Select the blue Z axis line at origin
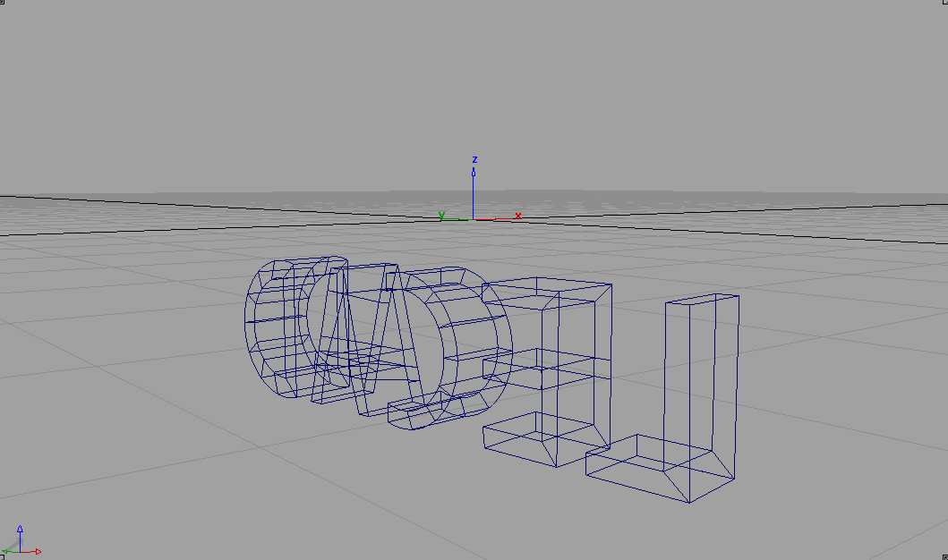Viewport: 948px width, 560px height. point(473,192)
